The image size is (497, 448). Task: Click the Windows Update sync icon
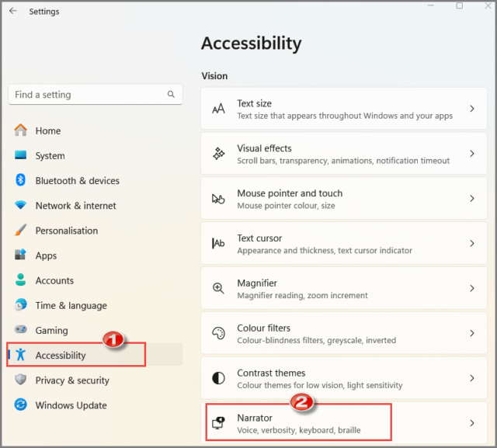click(x=21, y=405)
